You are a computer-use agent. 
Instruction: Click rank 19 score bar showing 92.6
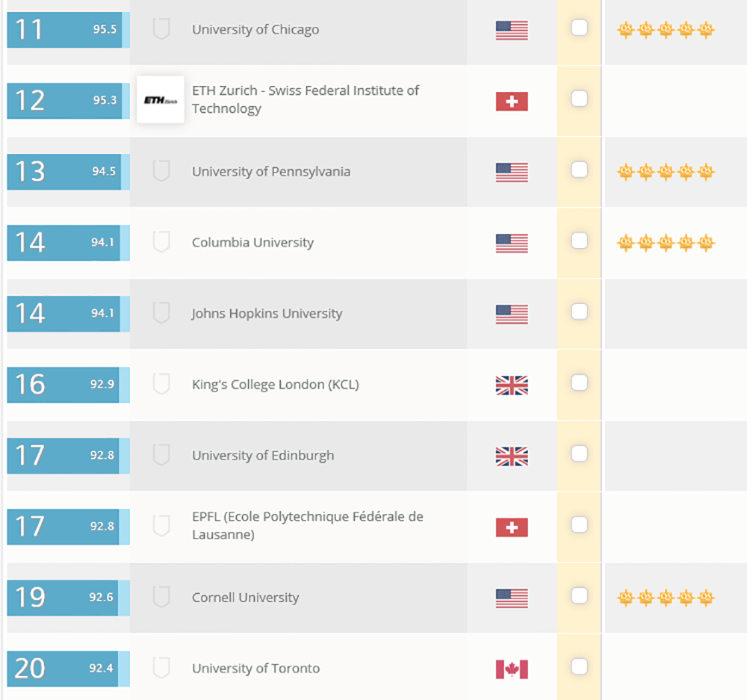(x=68, y=598)
